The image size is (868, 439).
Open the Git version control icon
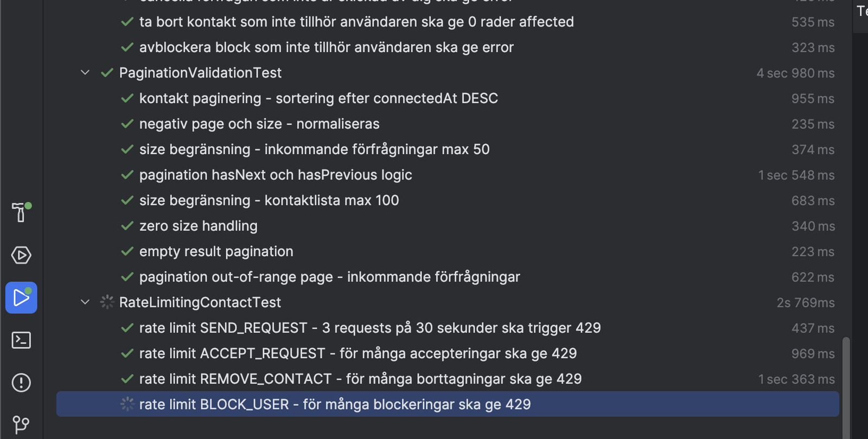click(21, 424)
